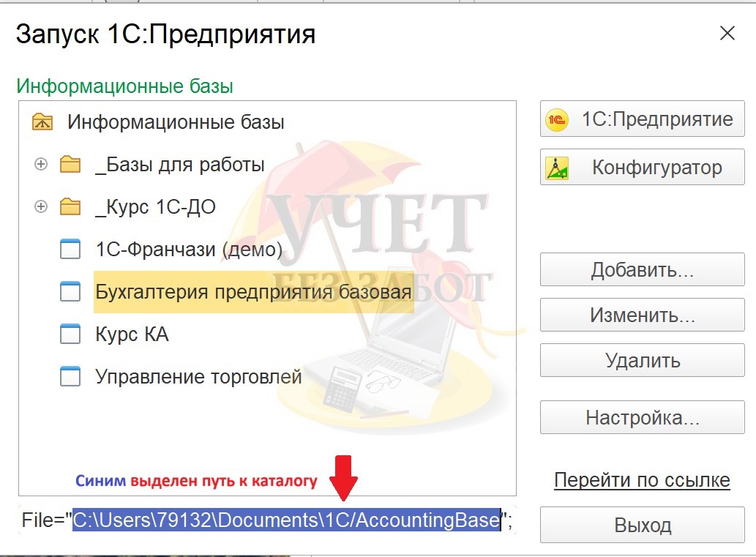Image resolution: width=756 pixels, height=557 pixels.
Task: Launch 1С:Предприятие mode button
Action: 643,119
